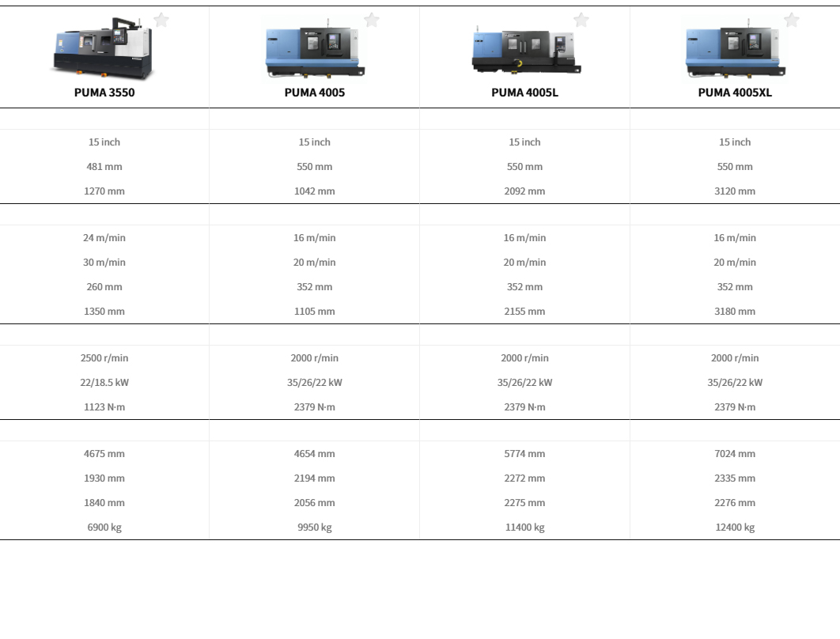Click the 1350 mm cell
Image resolution: width=840 pixels, height=639 pixels.
104,312
